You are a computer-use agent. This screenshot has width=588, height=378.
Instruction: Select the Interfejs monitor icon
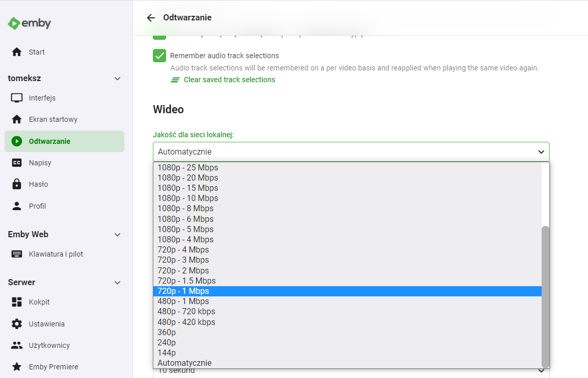click(17, 97)
